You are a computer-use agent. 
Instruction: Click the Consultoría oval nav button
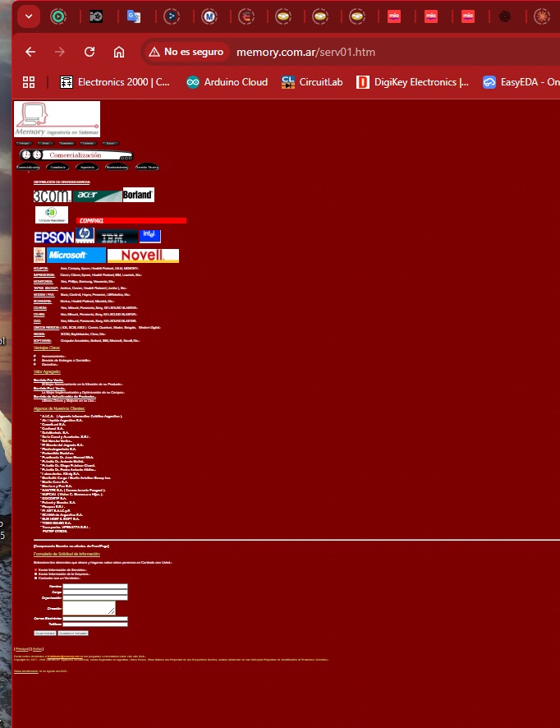tap(57, 167)
